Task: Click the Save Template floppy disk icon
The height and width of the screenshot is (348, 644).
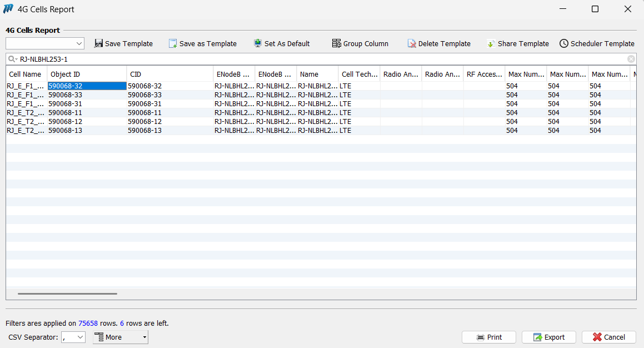Action: click(x=99, y=43)
